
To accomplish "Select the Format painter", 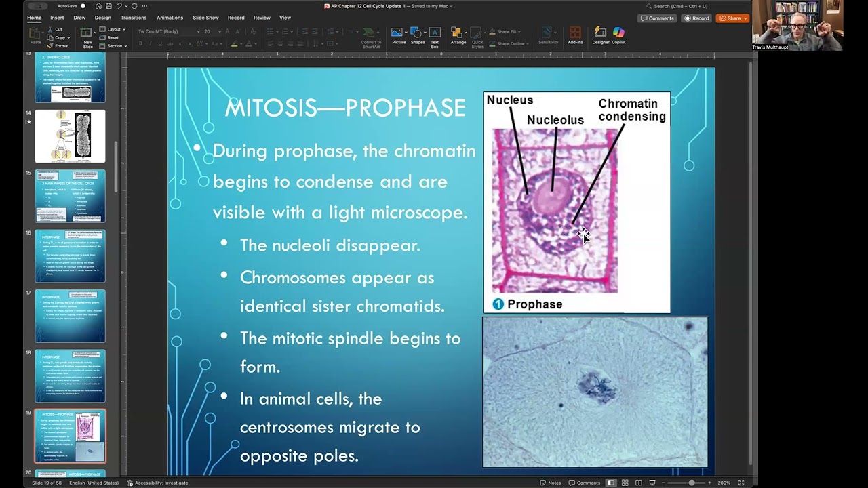I will [58, 45].
